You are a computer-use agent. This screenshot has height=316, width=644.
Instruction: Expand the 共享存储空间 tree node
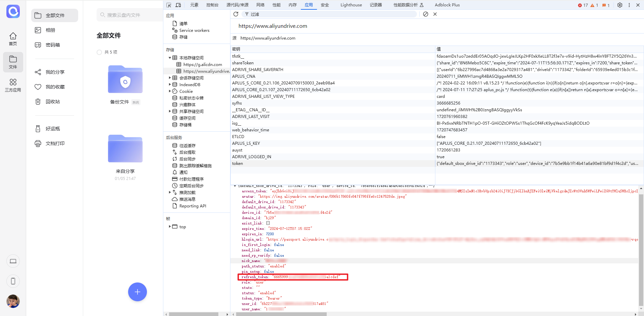[170, 111]
